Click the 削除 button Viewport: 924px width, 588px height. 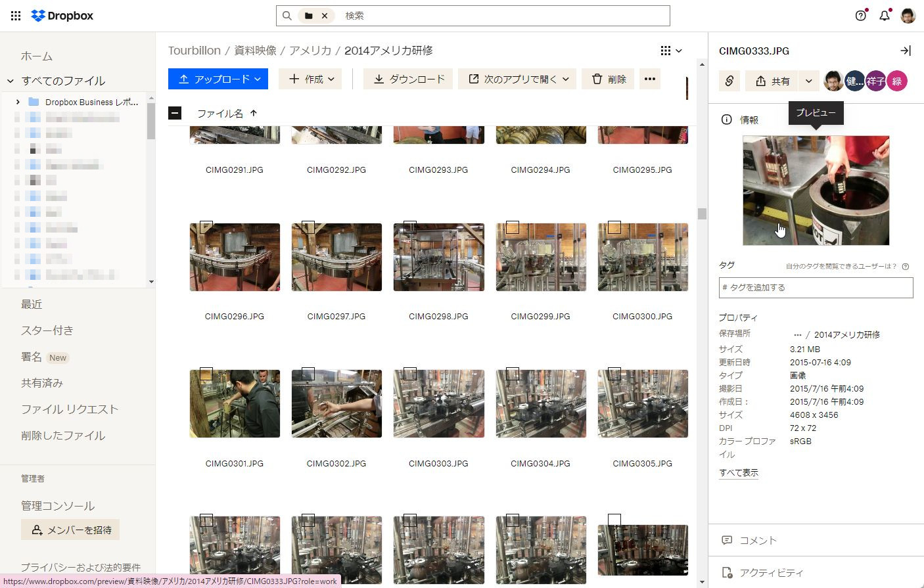click(609, 79)
